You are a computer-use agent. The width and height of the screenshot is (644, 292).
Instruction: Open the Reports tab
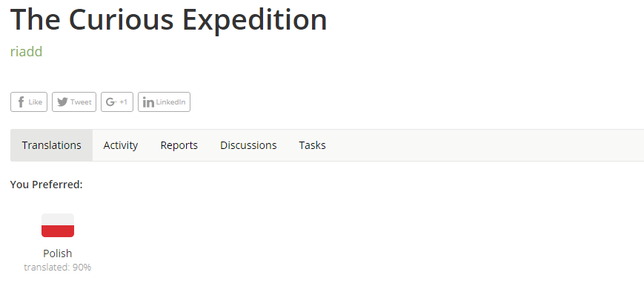179,145
